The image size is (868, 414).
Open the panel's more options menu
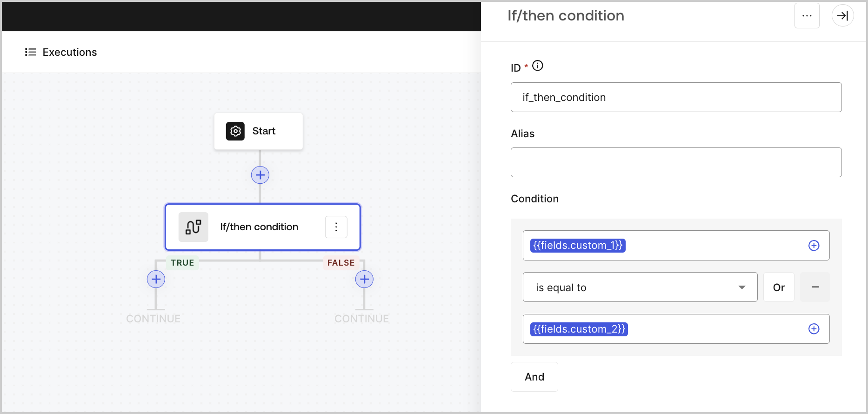[x=807, y=16]
